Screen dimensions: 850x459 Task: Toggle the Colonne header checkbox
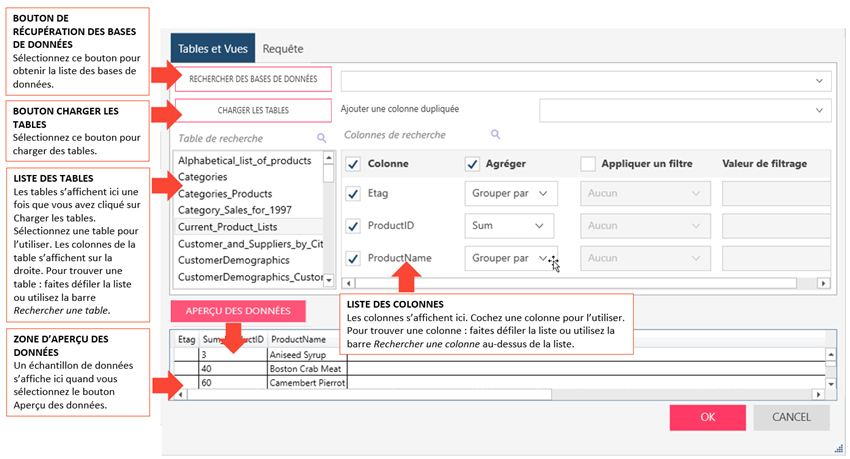tap(352, 164)
